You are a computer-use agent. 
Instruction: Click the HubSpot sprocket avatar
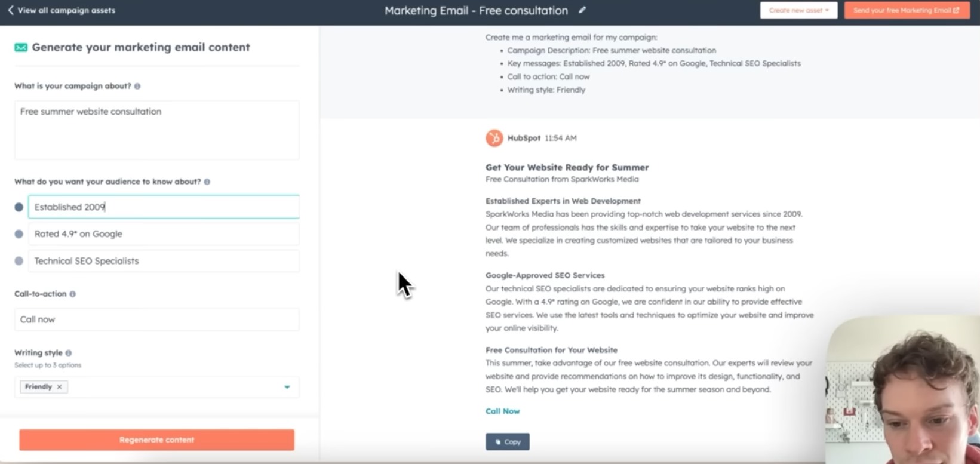(494, 138)
